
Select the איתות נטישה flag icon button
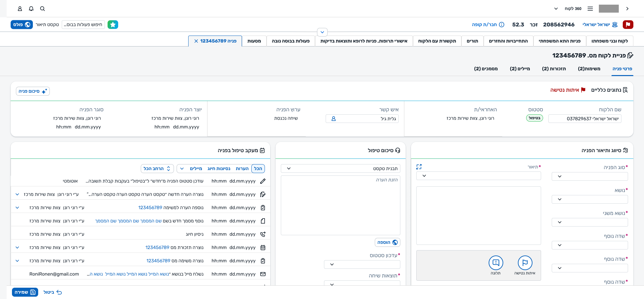tap(525, 263)
